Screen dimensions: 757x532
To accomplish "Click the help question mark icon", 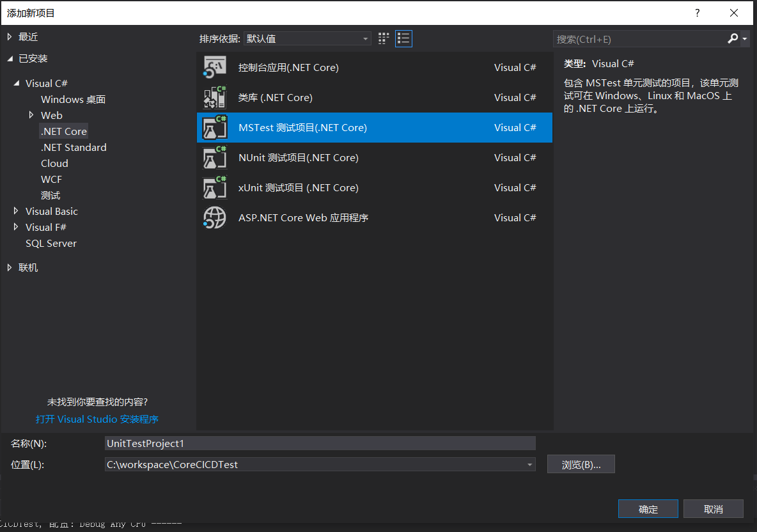I will pos(698,13).
